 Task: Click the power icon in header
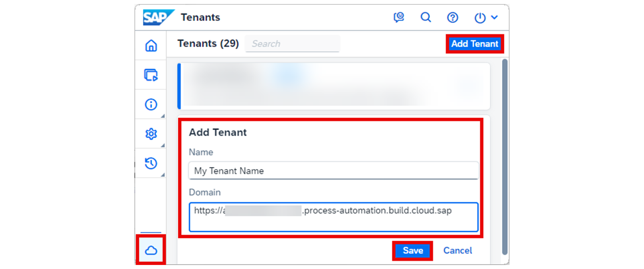coord(480,18)
